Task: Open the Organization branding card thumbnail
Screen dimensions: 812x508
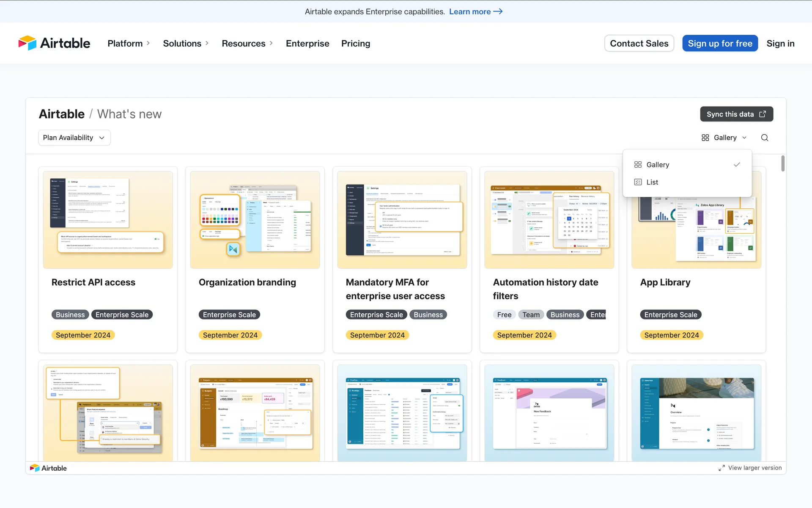Action: pyautogui.click(x=255, y=219)
